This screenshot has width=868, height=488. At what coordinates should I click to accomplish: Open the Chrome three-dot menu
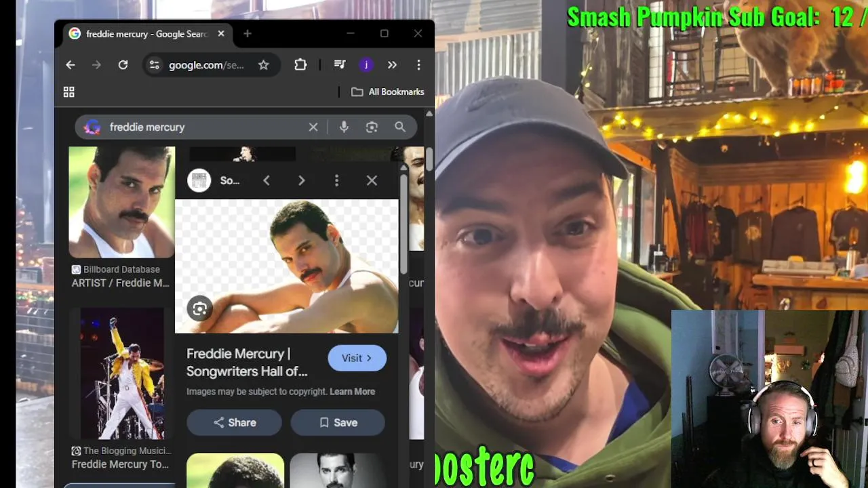tap(418, 65)
